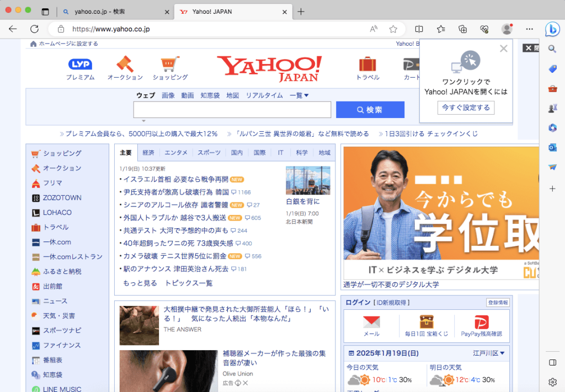
Task: Open Browser essentials heart icon
Action: pos(484,29)
